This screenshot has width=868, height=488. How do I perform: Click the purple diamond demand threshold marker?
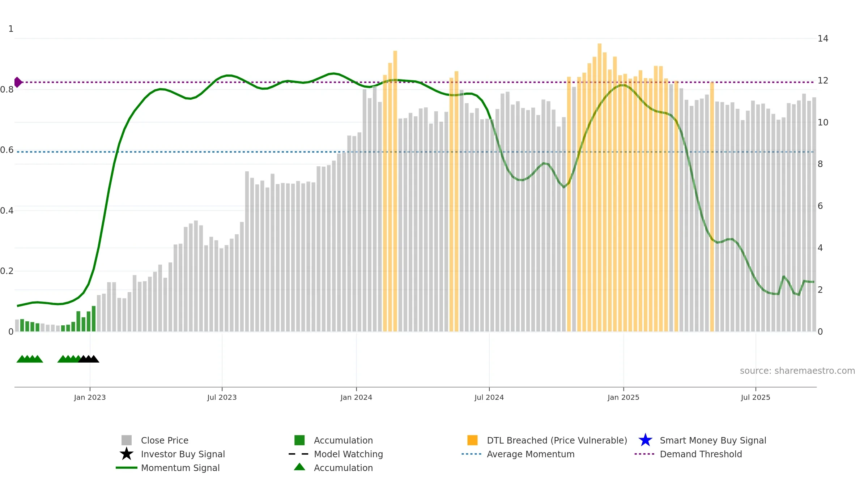(18, 82)
